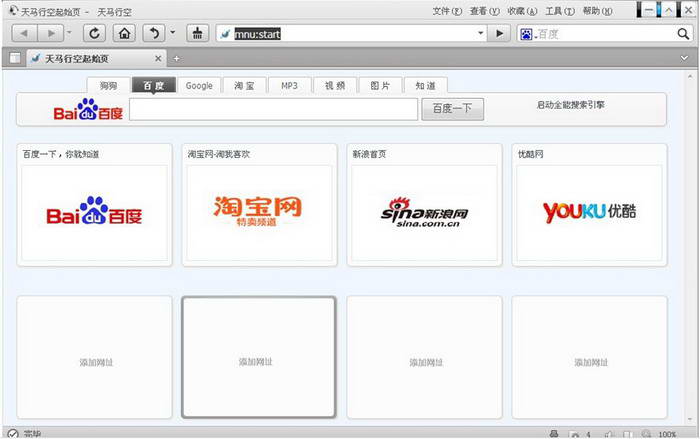Open the 文件(F) menu
Viewport: 700px width, 439px height.
coord(446,11)
